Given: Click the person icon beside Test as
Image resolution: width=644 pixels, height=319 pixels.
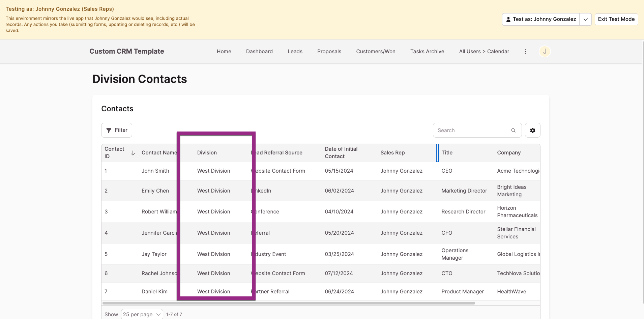Looking at the screenshot, I should tap(508, 20).
